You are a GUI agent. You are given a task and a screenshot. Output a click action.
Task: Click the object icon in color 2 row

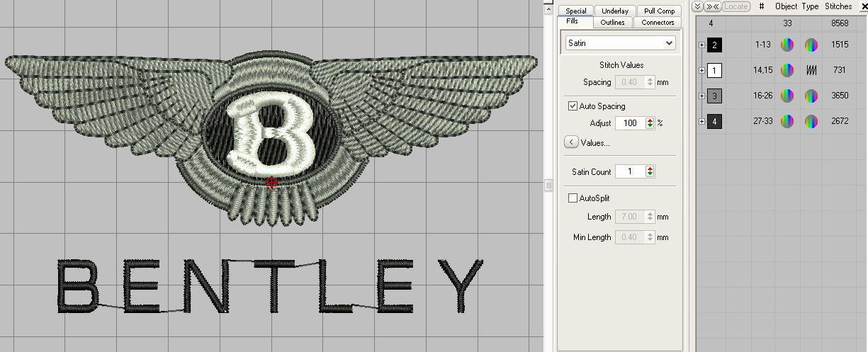point(787,45)
